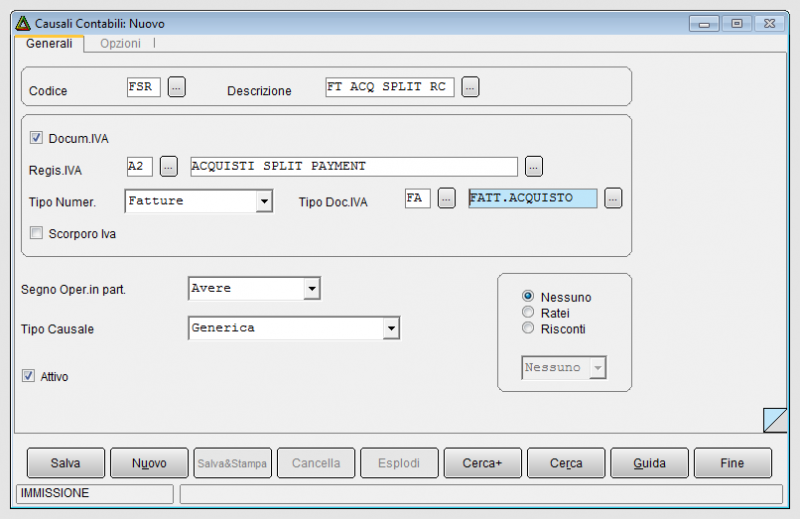Screen dimensions: 800x519
Task: Open lookup button after ACQUISTI SPLIT PAYMENT field
Action: pyautogui.click(x=534, y=166)
